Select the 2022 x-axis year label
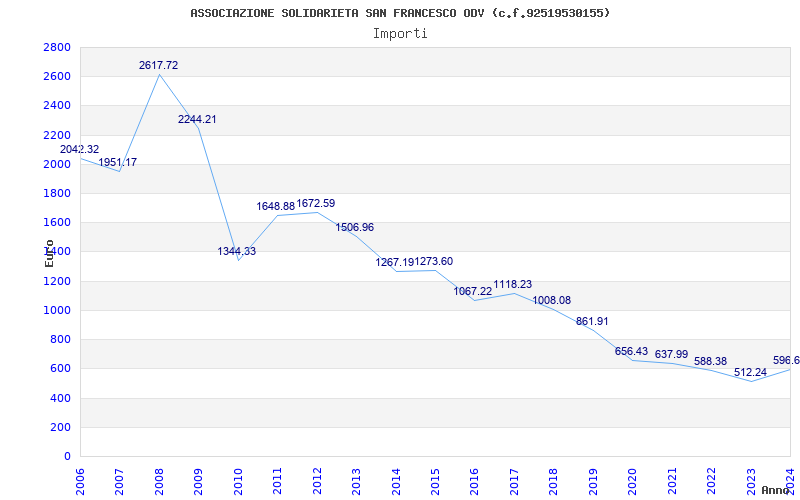This screenshot has width=800, height=500. click(711, 482)
